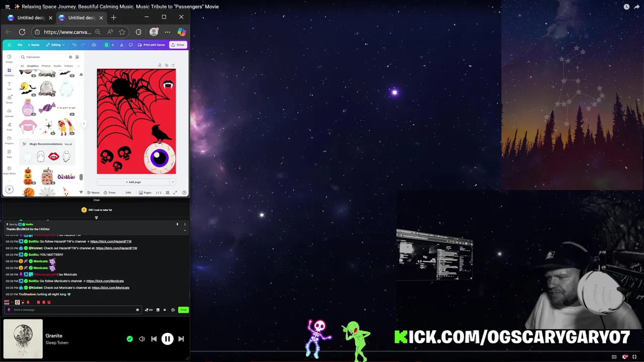Click the Canva hamburger menu icon

(x=9, y=45)
